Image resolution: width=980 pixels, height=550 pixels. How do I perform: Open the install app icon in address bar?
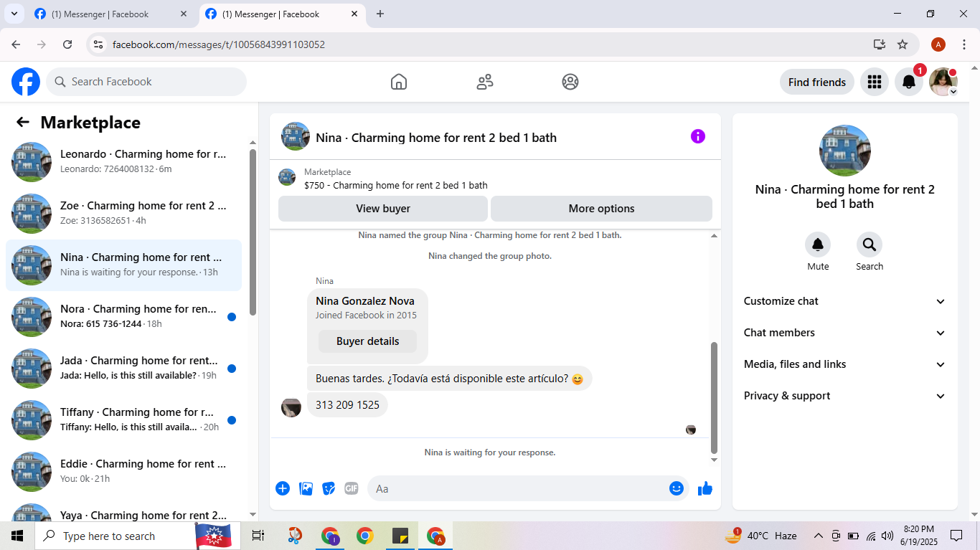click(x=880, y=44)
